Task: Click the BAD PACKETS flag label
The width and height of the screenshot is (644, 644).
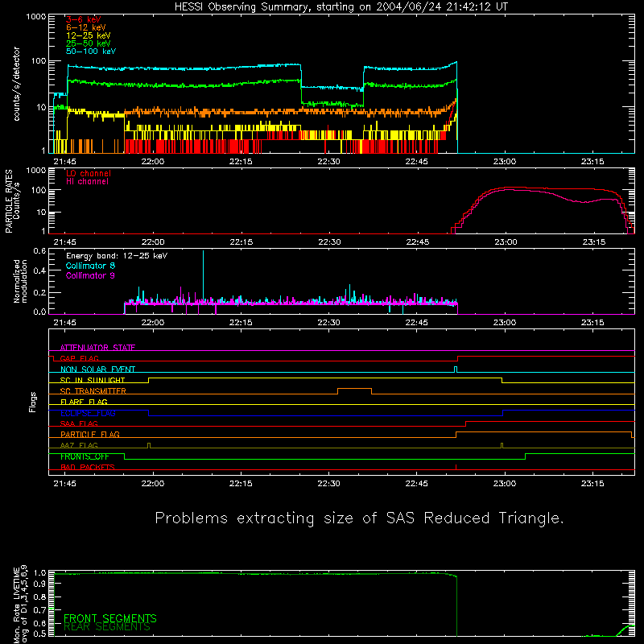Action: tap(88, 467)
